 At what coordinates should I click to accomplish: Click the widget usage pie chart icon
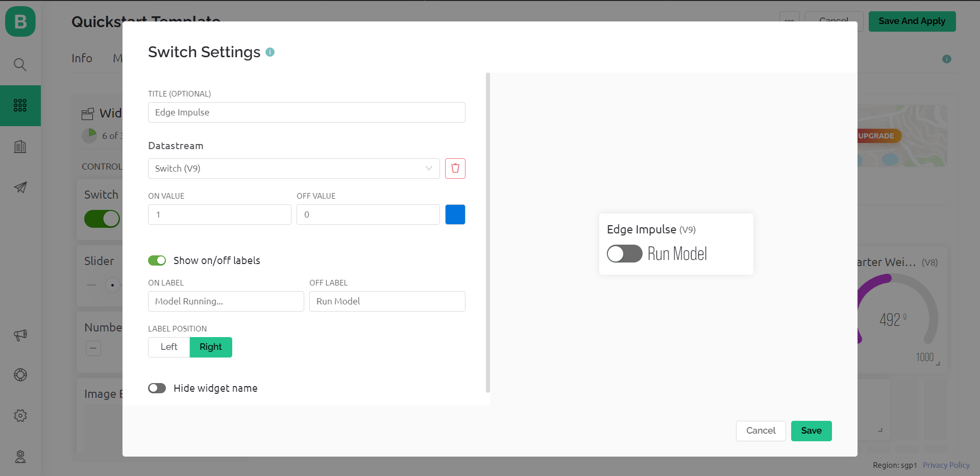[x=89, y=136]
